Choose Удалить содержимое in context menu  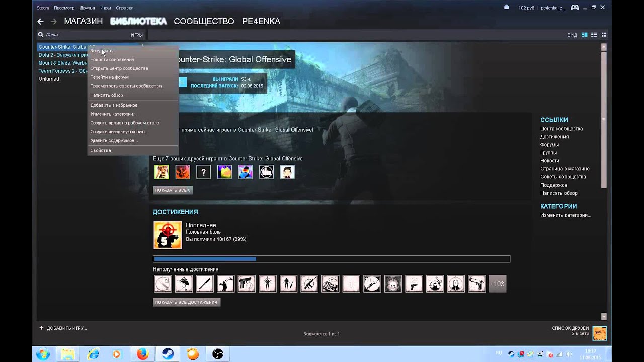(133, 140)
